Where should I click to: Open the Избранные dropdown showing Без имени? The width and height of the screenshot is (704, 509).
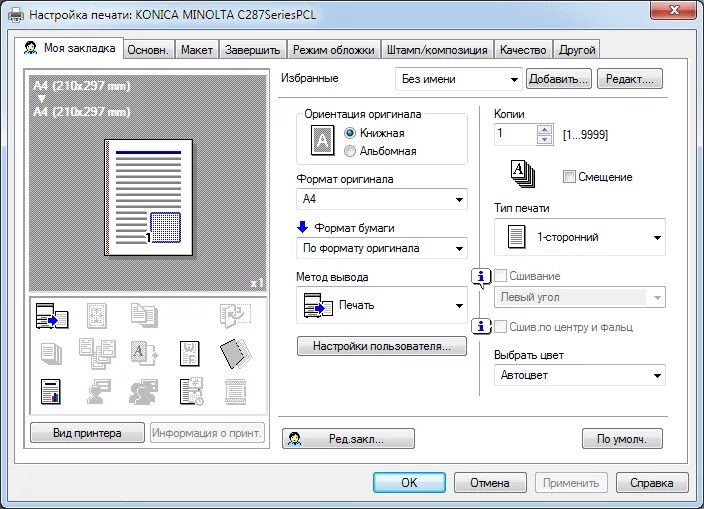pos(458,79)
